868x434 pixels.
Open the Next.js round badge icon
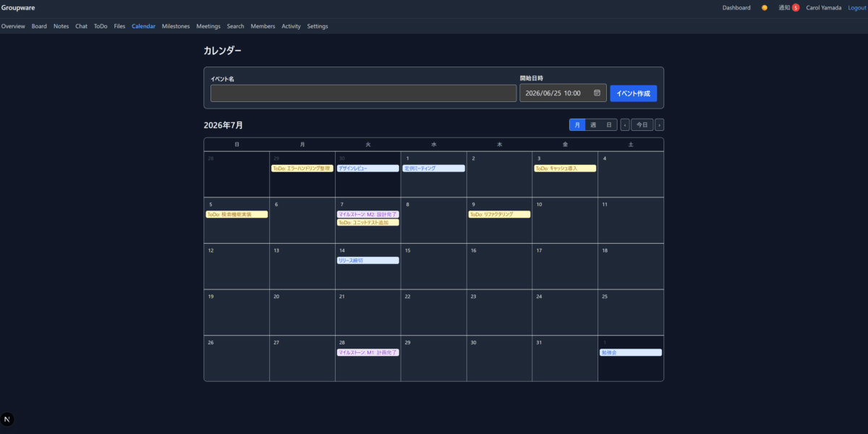(8, 420)
